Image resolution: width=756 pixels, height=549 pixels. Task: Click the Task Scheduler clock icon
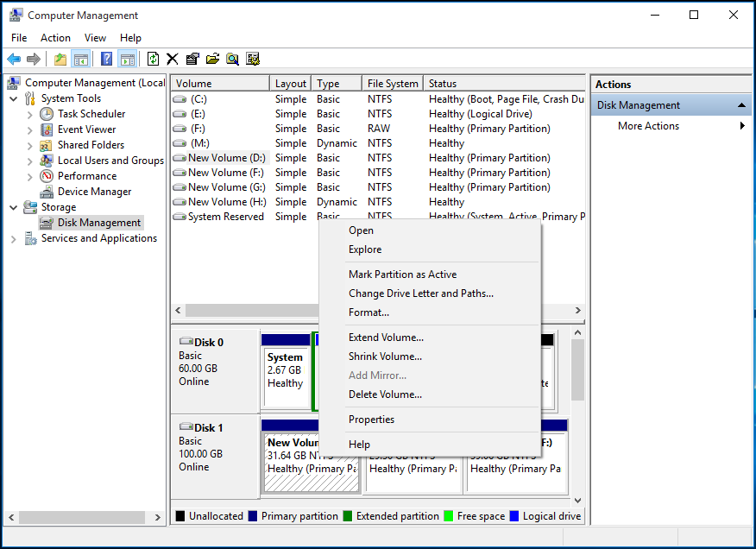[x=47, y=114]
